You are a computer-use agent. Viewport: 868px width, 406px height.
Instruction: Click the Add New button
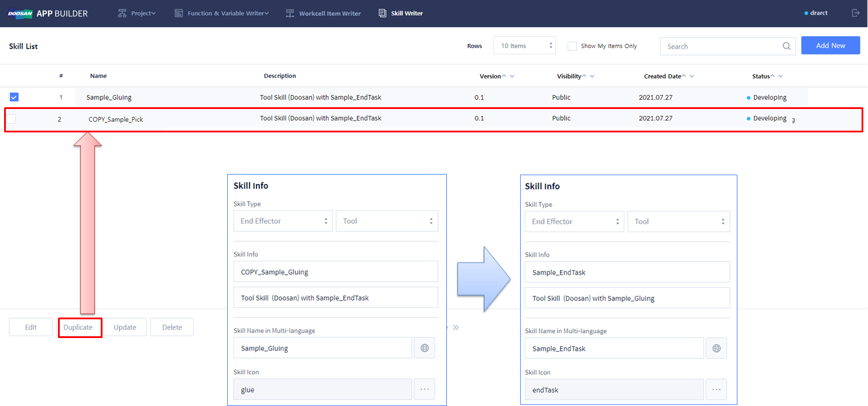click(830, 46)
